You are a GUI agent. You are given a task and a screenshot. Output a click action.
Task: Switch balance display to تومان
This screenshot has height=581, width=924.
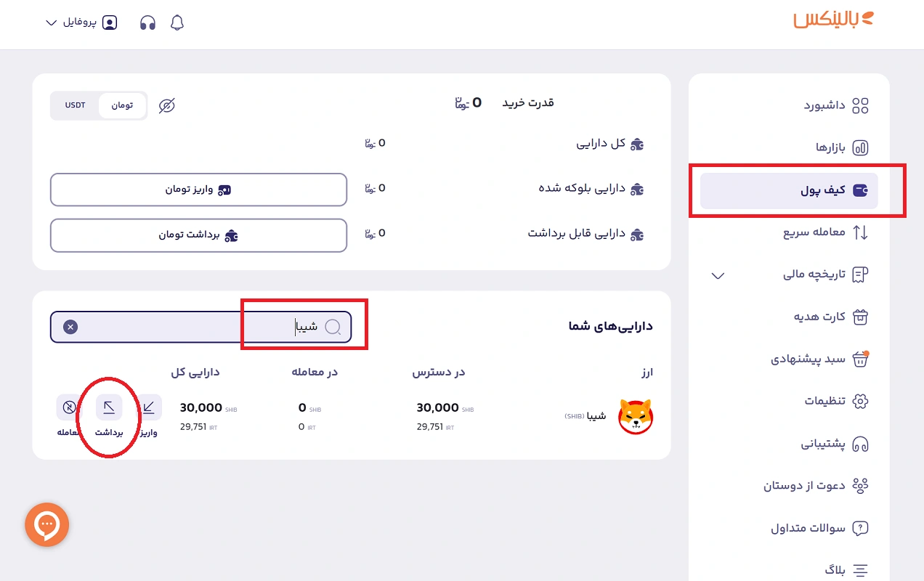click(x=122, y=105)
